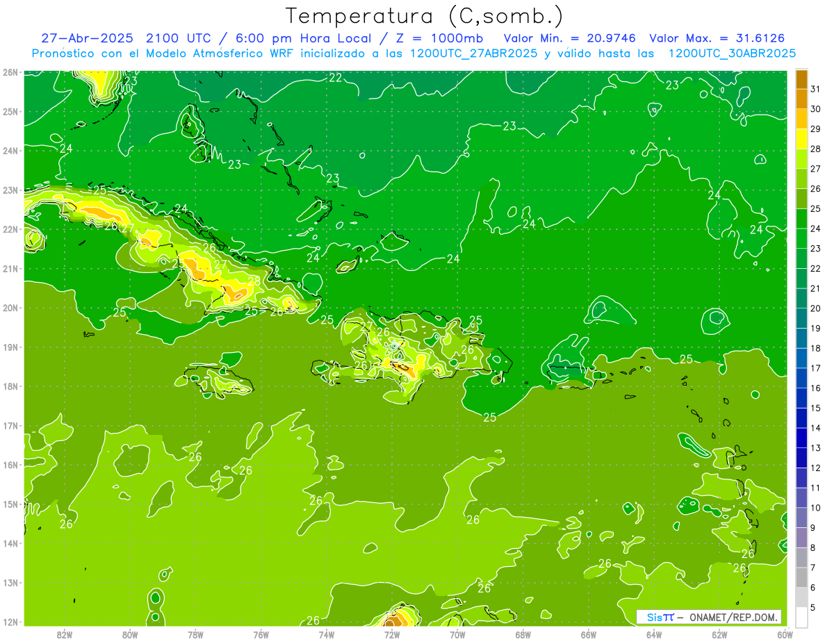Click the longitude axis label "66W"
The image size is (834, 644).
(x=589, y=634)
